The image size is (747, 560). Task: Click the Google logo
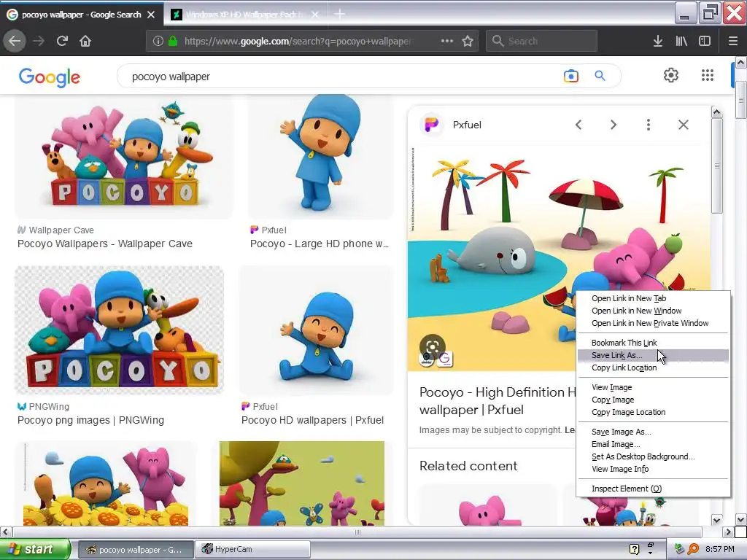(x=50, y=77)
